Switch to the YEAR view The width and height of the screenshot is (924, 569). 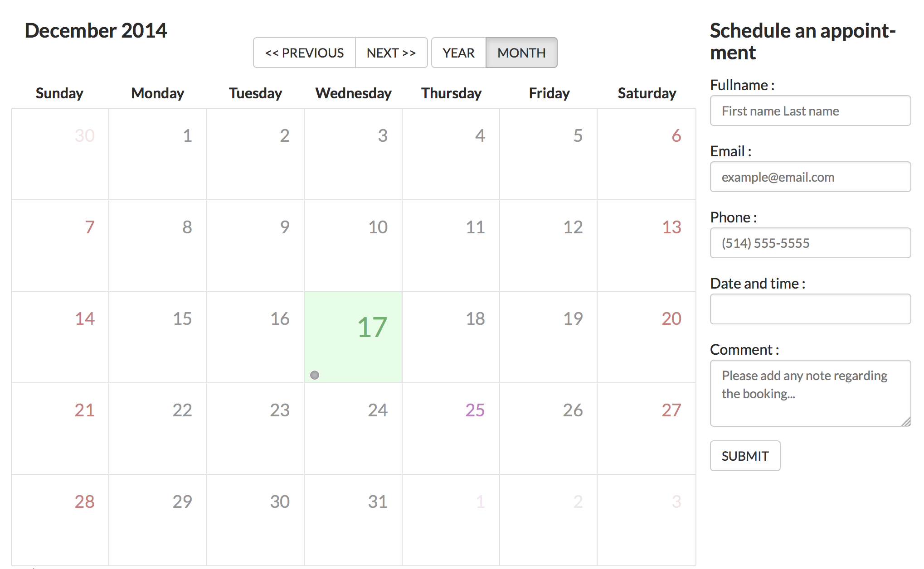[458, 53]
